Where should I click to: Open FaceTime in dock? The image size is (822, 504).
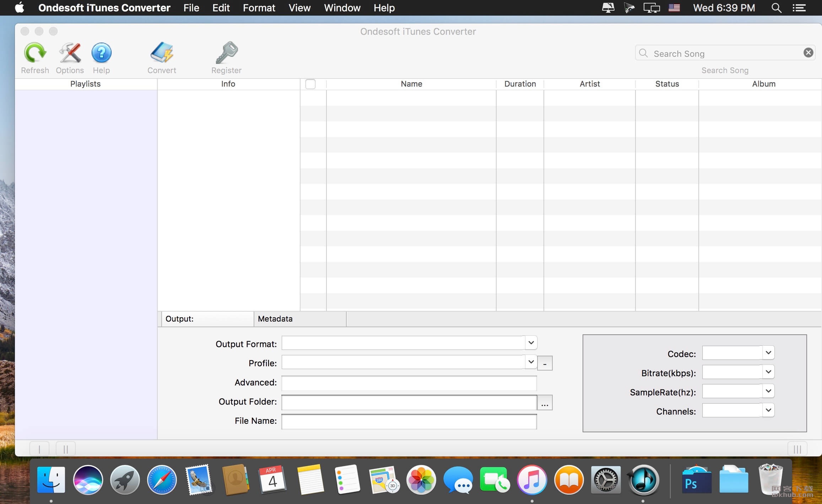click(494, 480)
